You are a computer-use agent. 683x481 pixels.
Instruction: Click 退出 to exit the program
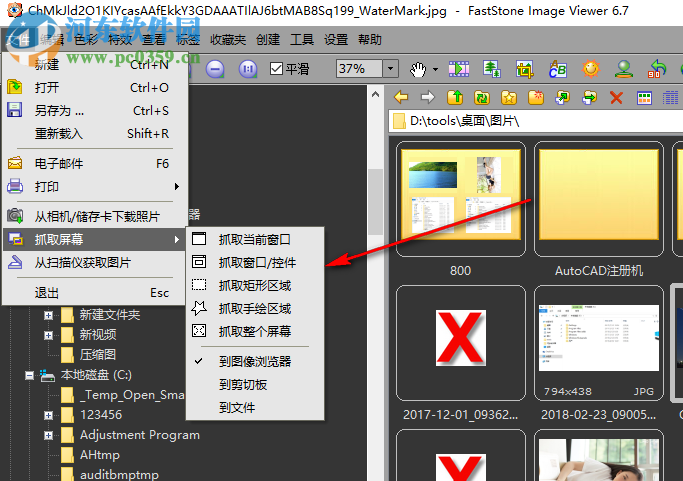95,293
